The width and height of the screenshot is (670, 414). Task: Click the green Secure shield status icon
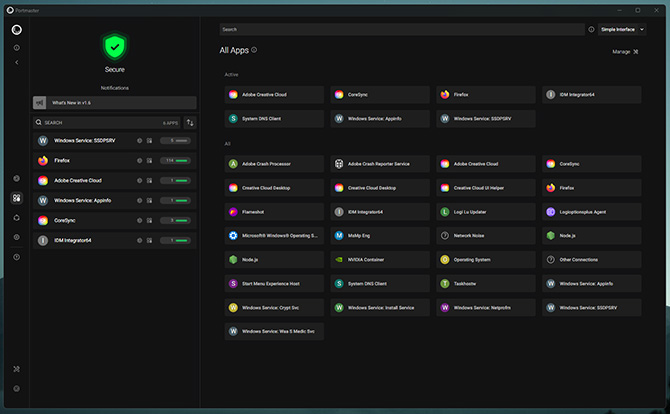click(x=115, y=47)
